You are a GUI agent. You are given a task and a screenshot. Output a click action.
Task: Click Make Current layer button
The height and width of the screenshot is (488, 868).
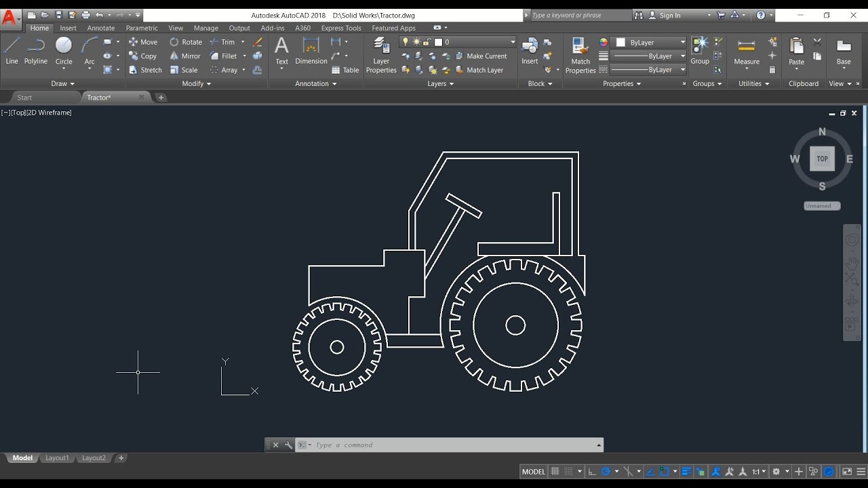click(x=481, y=56)
